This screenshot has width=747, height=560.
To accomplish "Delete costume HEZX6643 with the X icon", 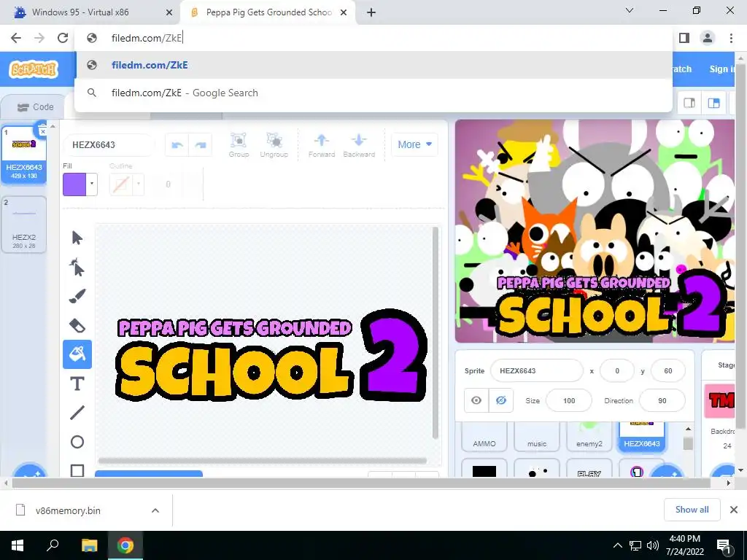I will [x=42, y=131].
